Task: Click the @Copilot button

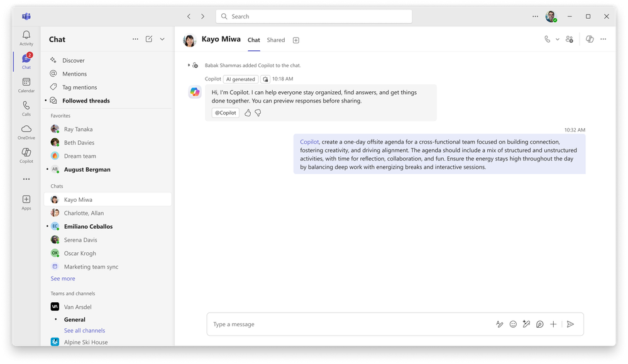Action: click(226, 113)
